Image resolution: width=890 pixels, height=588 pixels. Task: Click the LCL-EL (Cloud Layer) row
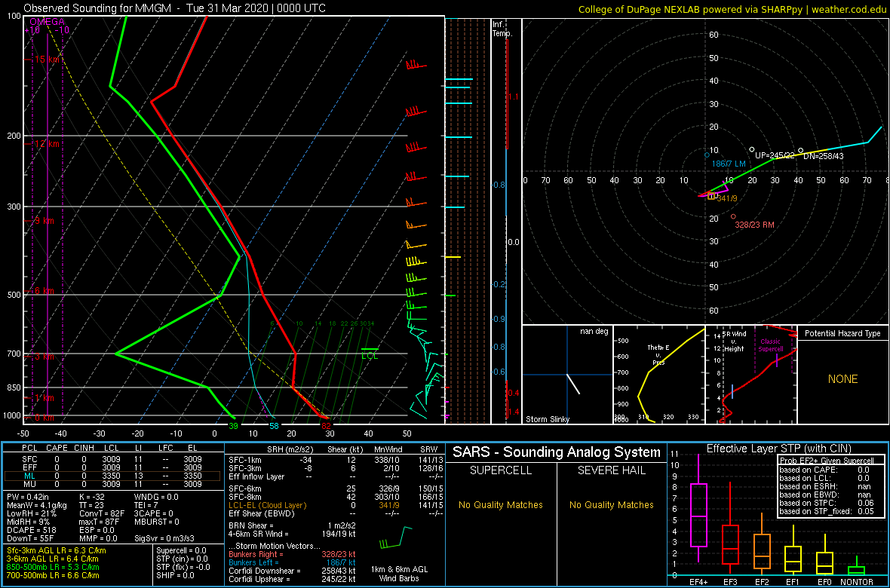coord(335,505)
